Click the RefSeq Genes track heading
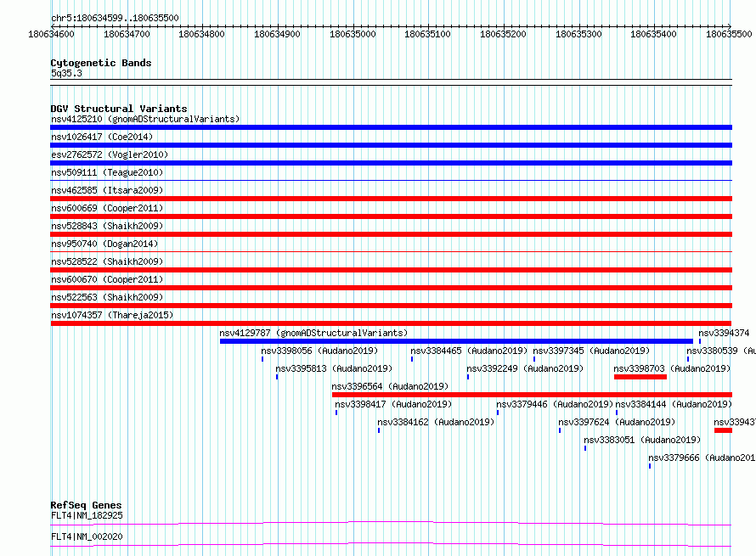Viewport: 756px width, 556px height. click(87, 505)
